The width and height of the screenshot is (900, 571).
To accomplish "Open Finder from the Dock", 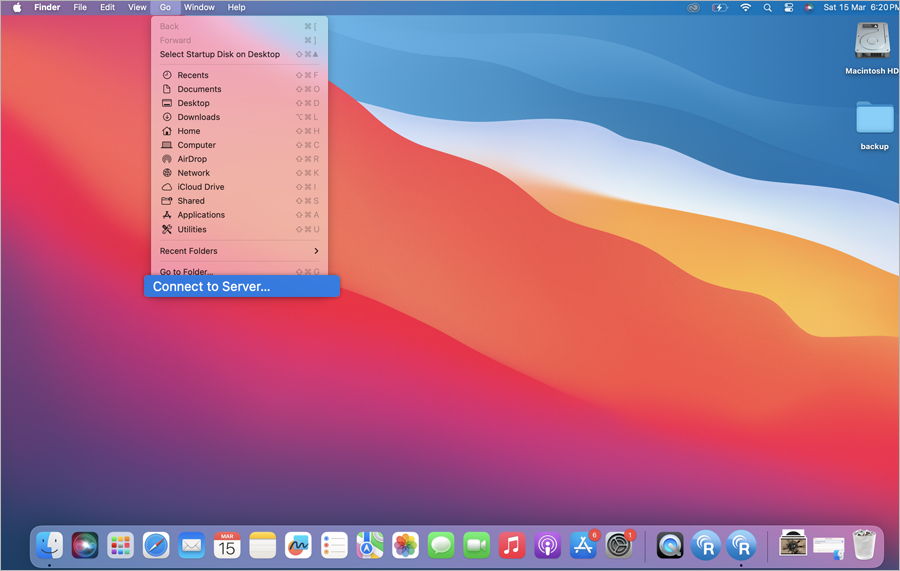I will click(49, 545).
